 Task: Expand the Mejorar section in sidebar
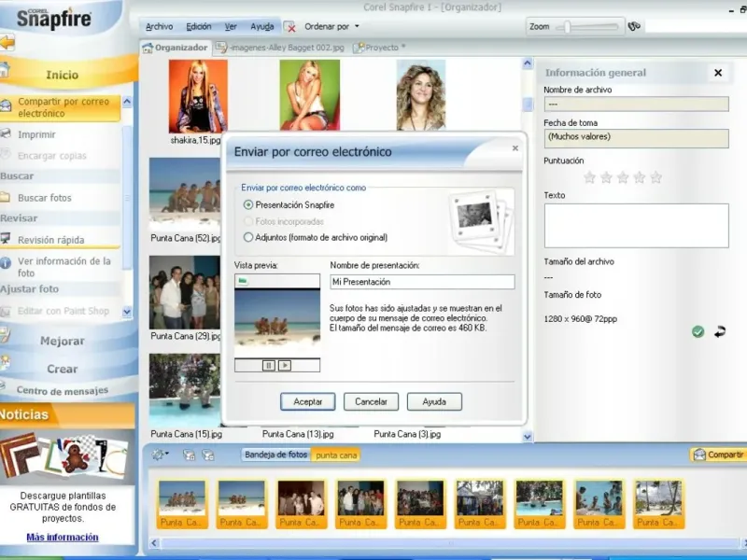63,342
